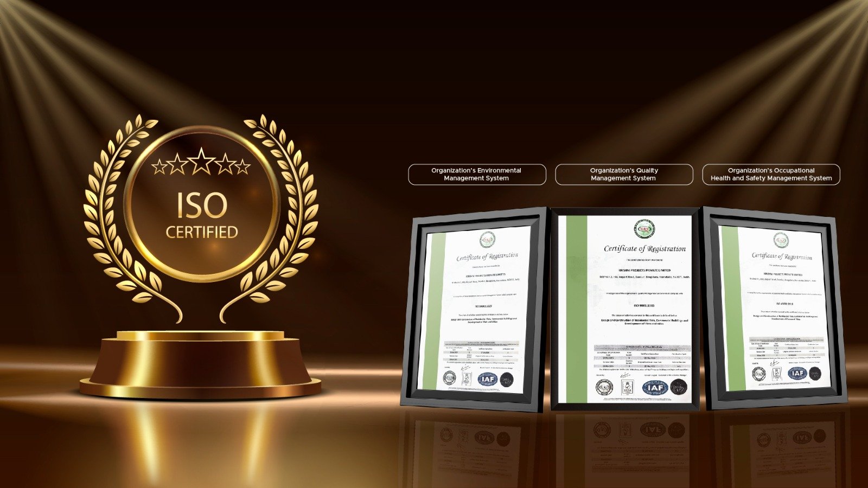Expand the Organization's Quality Management System label
Screen dimensions: 868x488
(623, 174)
